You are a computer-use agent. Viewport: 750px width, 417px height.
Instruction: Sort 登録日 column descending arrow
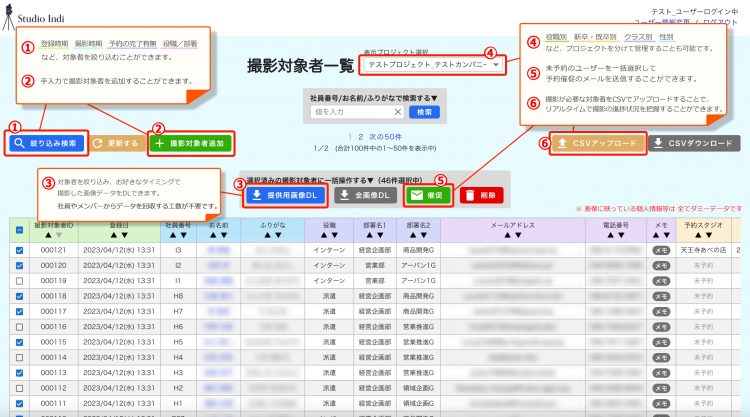click(x=125, y=235)
